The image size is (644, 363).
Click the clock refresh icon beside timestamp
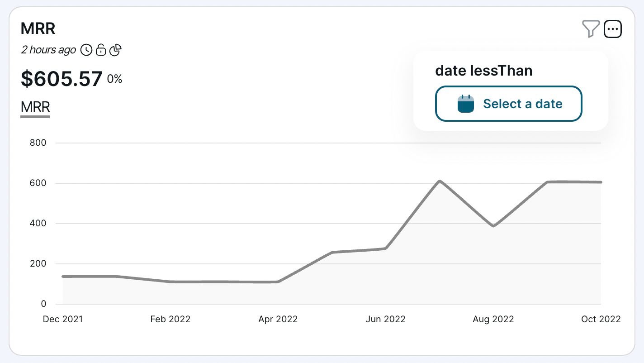click(x=86, y=50)
